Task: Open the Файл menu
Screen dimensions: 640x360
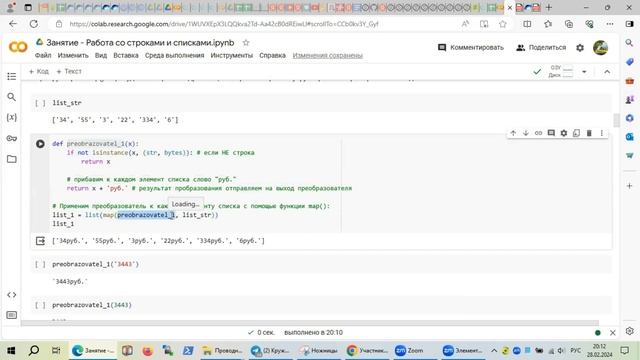Action: (43, 56)
